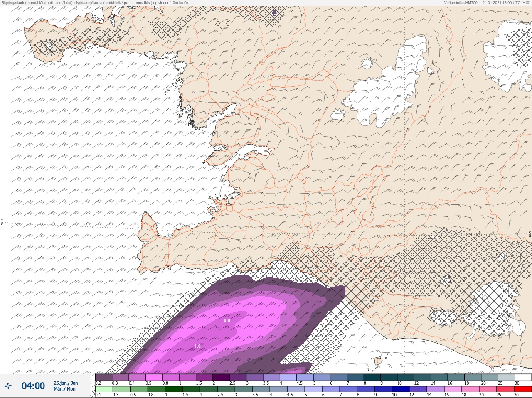
Task: Select the lower legend swatch between 16 and 18
Action: (453, 389)
